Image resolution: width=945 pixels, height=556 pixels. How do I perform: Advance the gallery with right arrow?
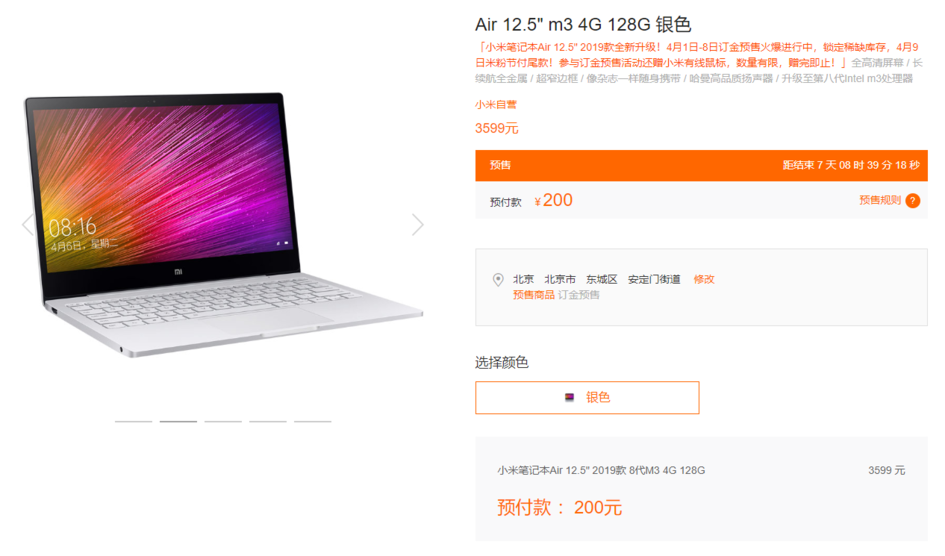point(418,225)
